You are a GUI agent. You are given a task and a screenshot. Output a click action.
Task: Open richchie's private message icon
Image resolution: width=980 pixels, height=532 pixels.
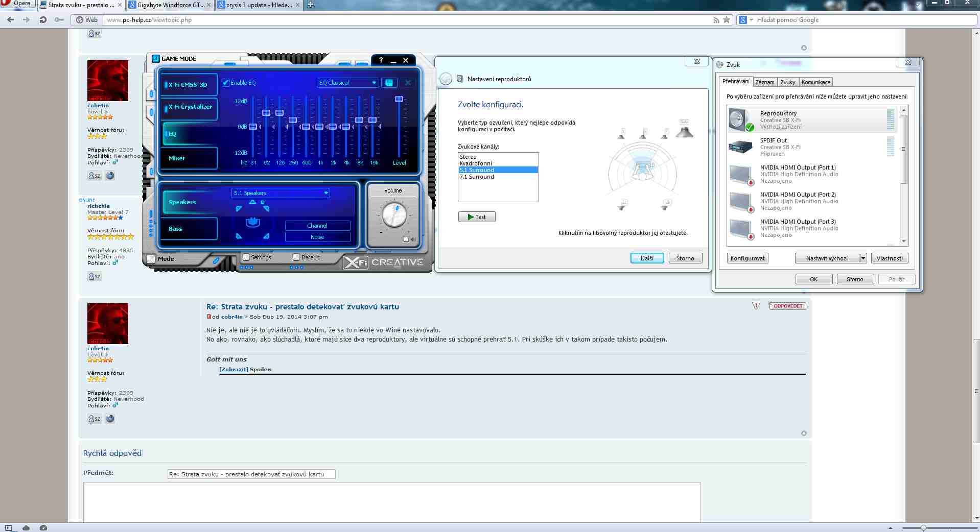click(x=95, y=276)
